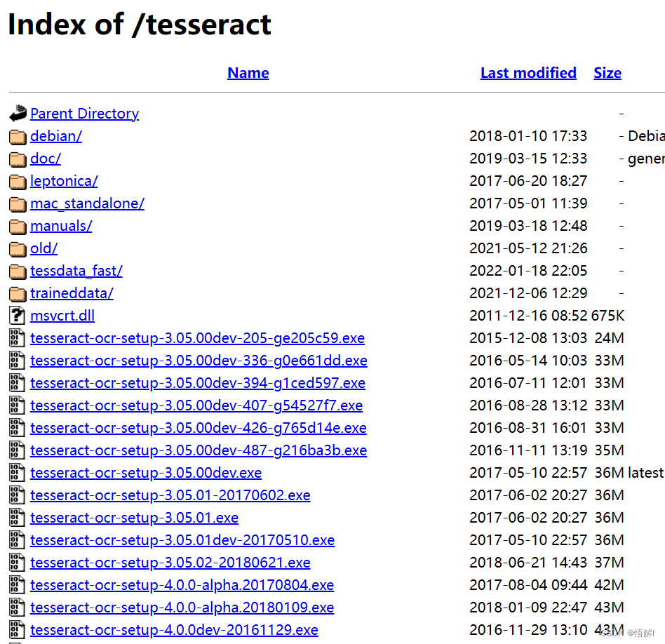The height and width of the screenshot is (644, 665).
Task: Download tesseract-ocr-setup-3.05.02-20180621.exe link
Action: pos(170,563)
